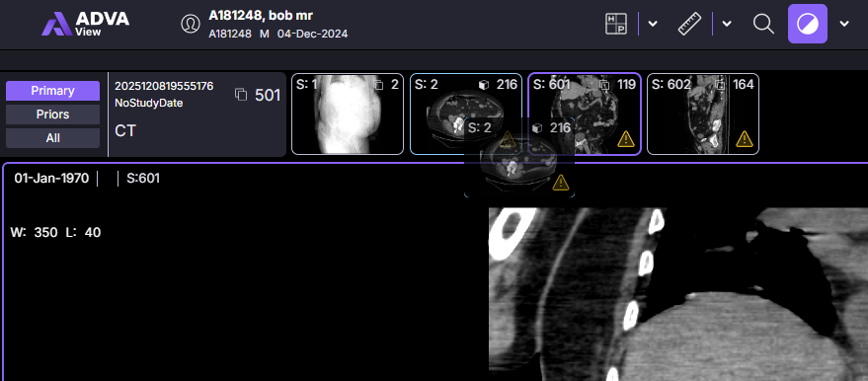
Task: Switch to the Primary studies tab
Action: [52, 91]
